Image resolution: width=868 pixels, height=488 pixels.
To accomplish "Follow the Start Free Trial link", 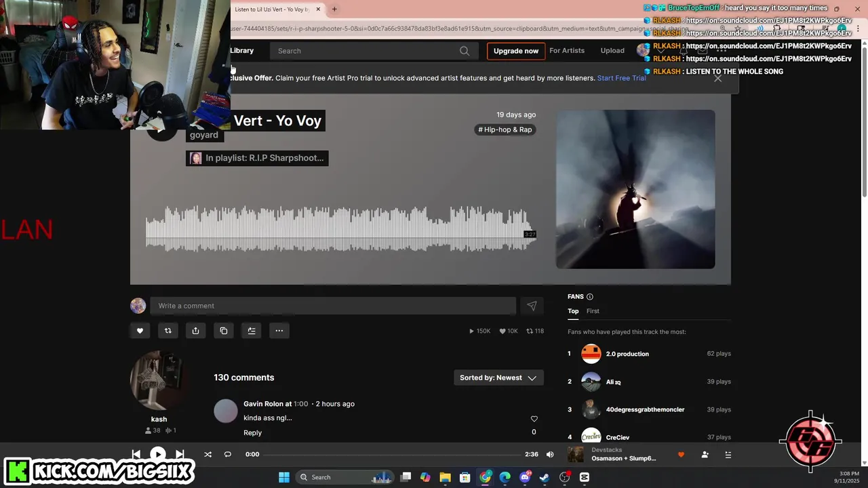I will pos(621,78).
